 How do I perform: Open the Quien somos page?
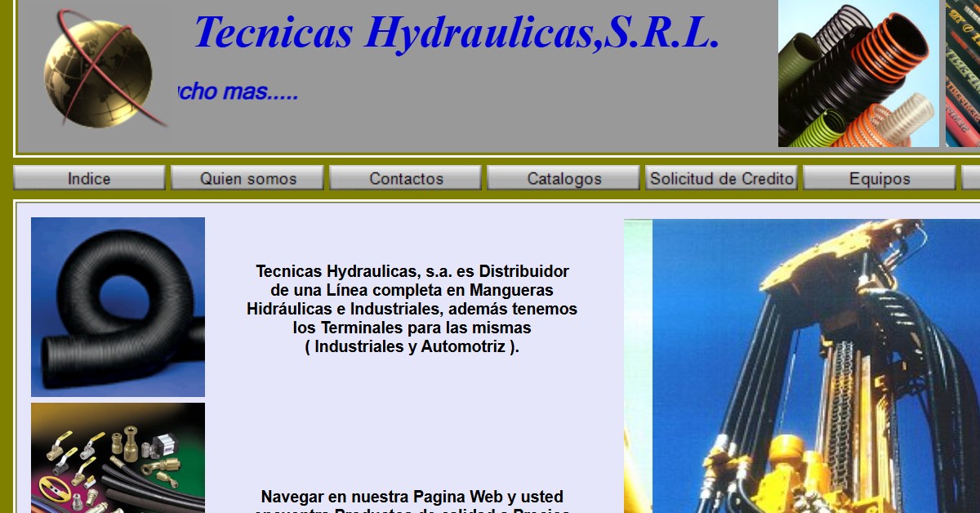pyautogui.click(x=247, y=178)
